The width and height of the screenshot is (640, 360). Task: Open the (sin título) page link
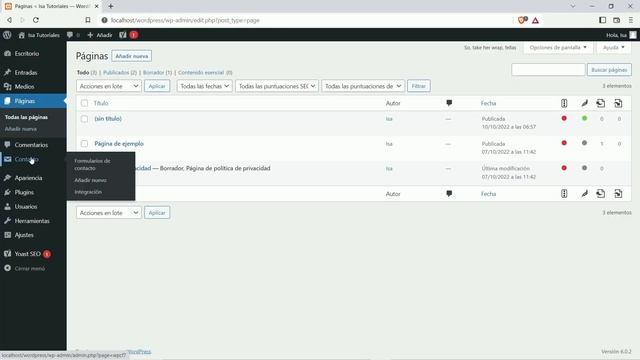click(x=108, y=119)
